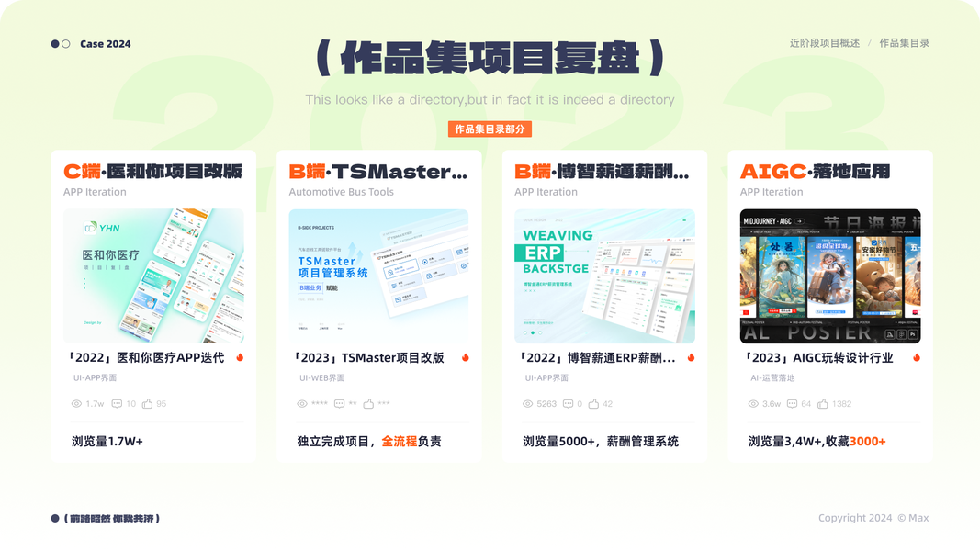The image size is (980, 551).
Task: Click the flame icon next to TSMaster项目改版
Action: pos(466,357)
